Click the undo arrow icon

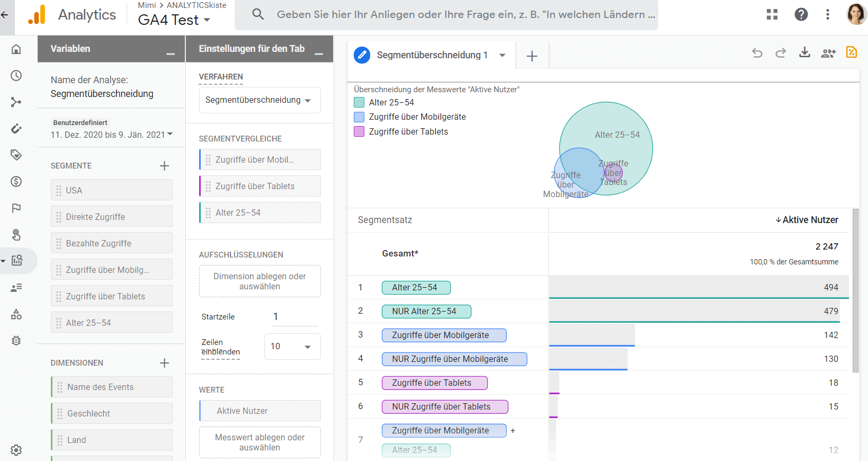[x=757, y=52]
